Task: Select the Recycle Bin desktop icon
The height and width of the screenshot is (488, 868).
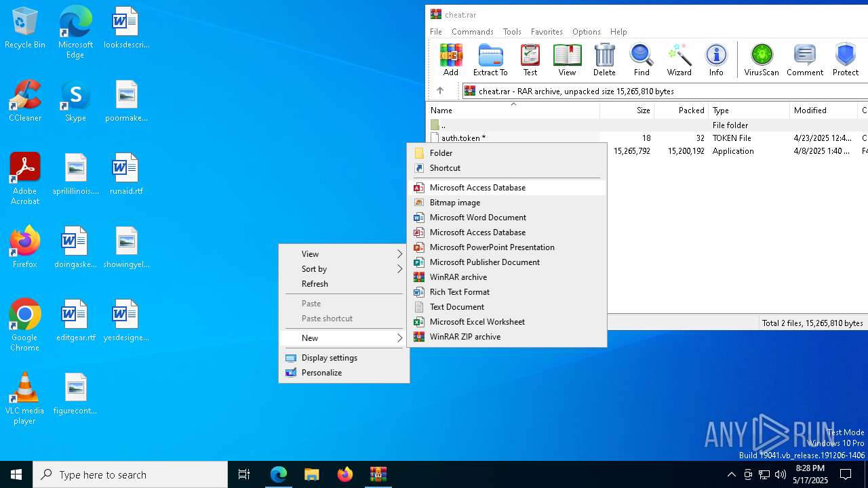Action: tap(25, 28)
